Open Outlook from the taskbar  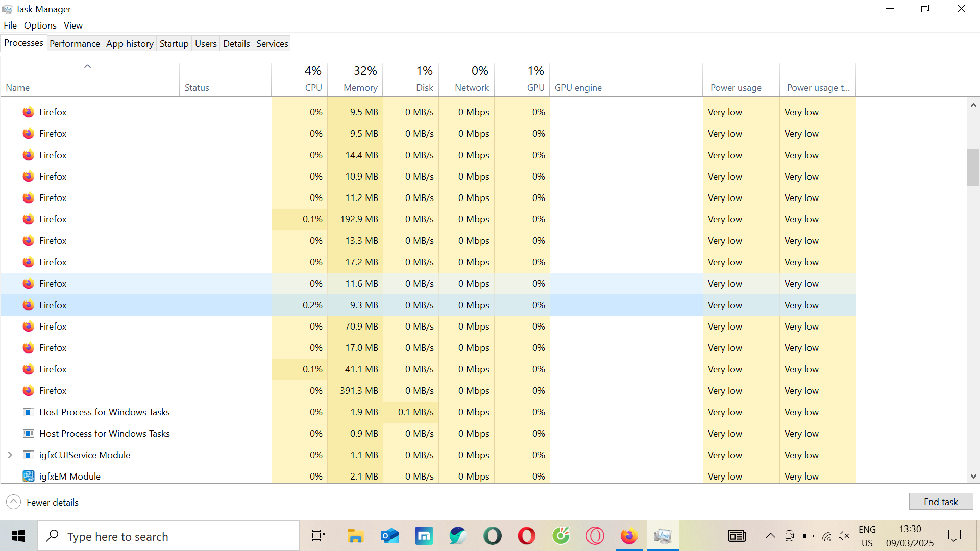(390, 536)
